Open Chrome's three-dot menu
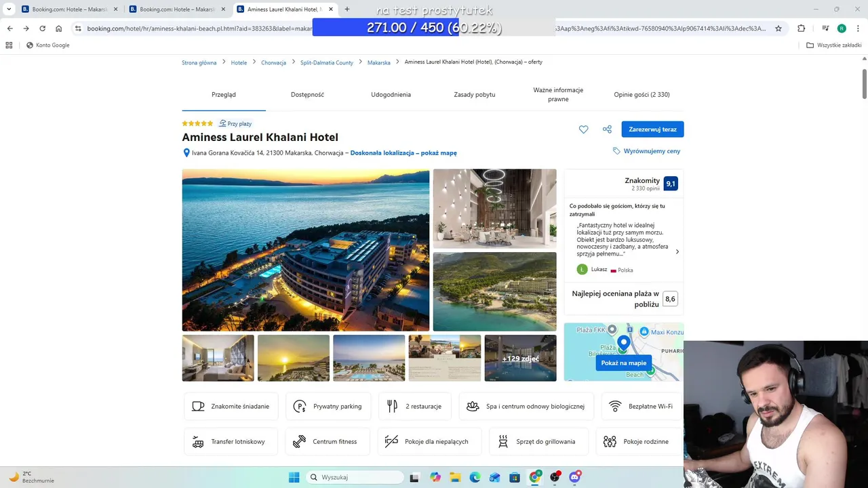The height and width of the screenshot is (488, 868). pyautogui.click(x=857, y=28)
